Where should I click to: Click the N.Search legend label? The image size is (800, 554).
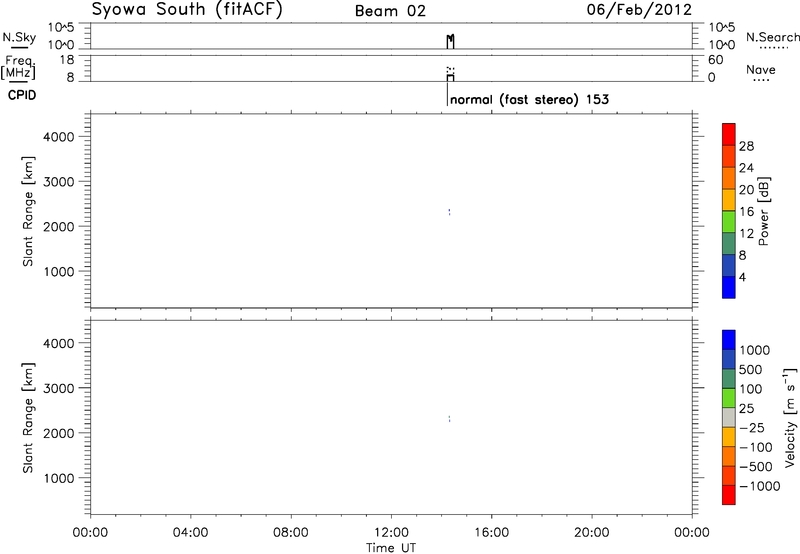tap(773, 37)
